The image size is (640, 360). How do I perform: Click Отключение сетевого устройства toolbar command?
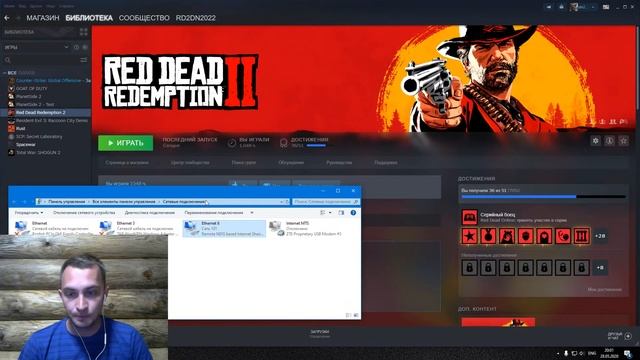click(x=84, y=213)
